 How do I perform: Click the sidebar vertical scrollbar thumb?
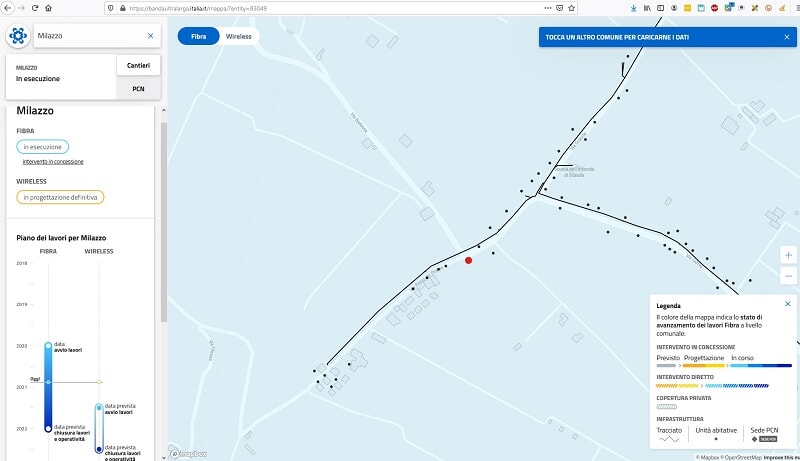[164, 222]
